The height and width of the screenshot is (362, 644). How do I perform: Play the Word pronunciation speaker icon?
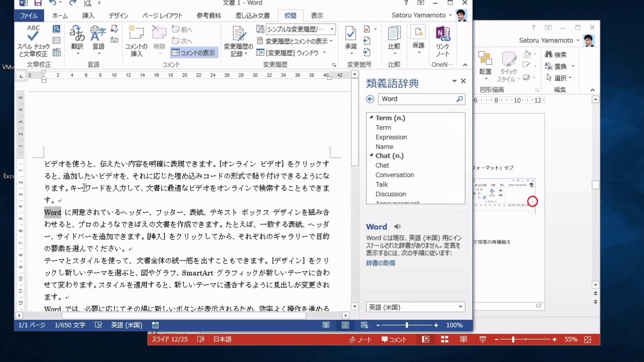click(x=397, y=227)
